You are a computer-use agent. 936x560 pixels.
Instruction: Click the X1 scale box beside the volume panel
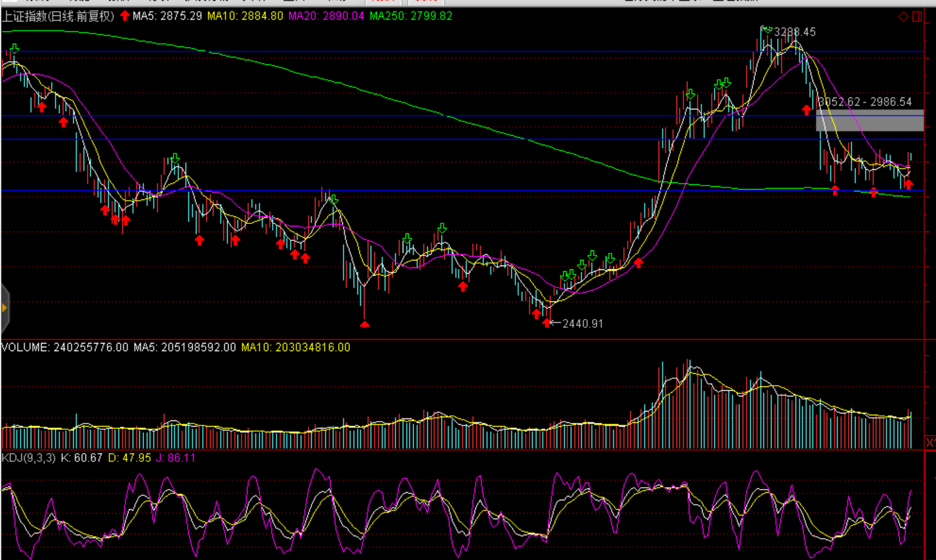pos(930,442)
